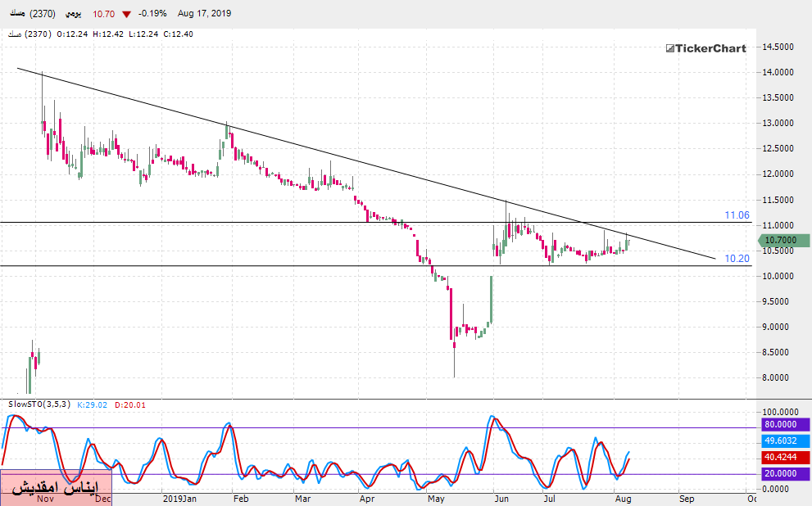Click the red down arrow indicator
Viewport: 812px width, 506px height.
(x=125, y=14)
